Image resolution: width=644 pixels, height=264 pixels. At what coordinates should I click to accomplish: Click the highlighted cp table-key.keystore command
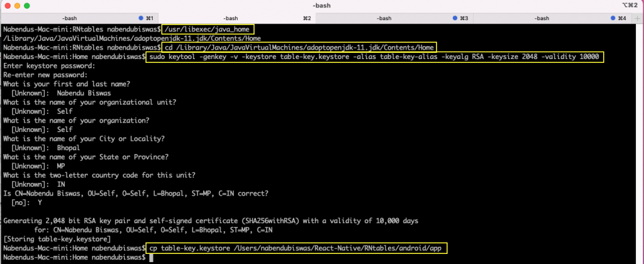pyautogui.click(x=297, y=249)
